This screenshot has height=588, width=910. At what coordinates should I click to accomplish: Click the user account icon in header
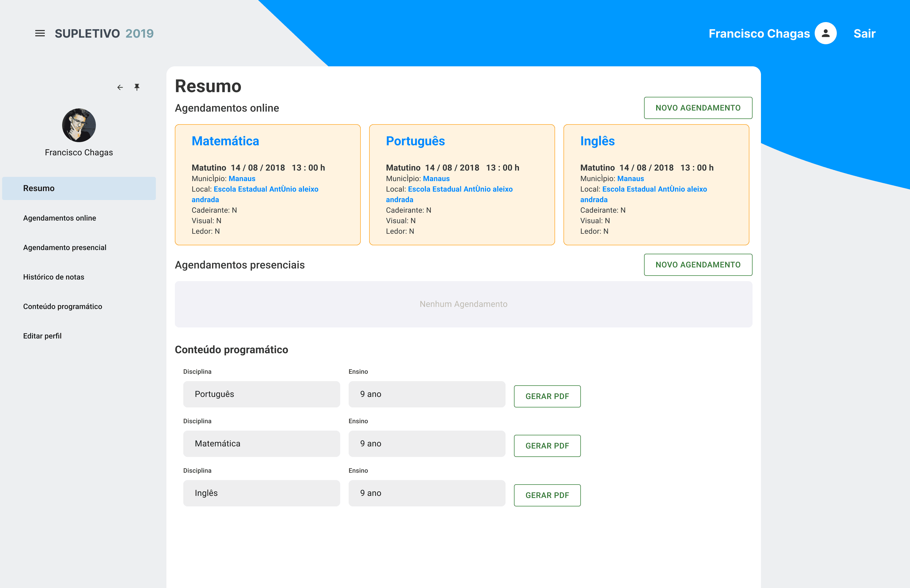pyautogui.click(x=825, y=34)
